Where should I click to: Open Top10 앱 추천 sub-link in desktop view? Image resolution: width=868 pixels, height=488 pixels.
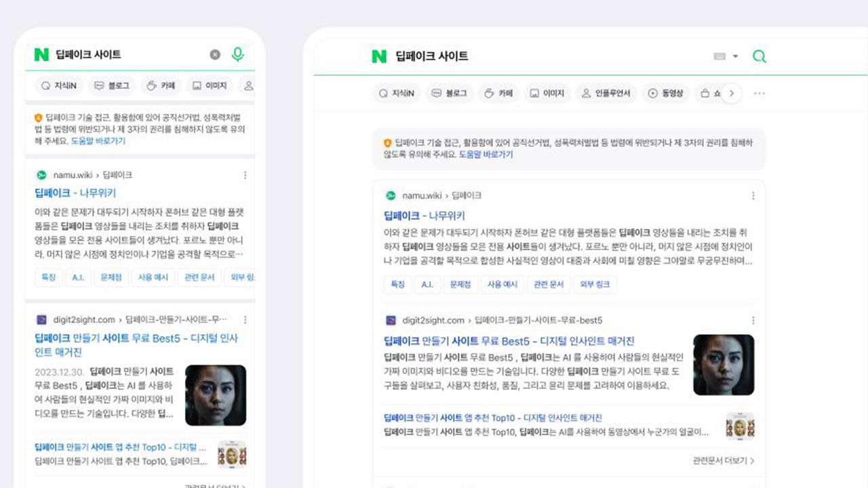(x=493, y=418)
